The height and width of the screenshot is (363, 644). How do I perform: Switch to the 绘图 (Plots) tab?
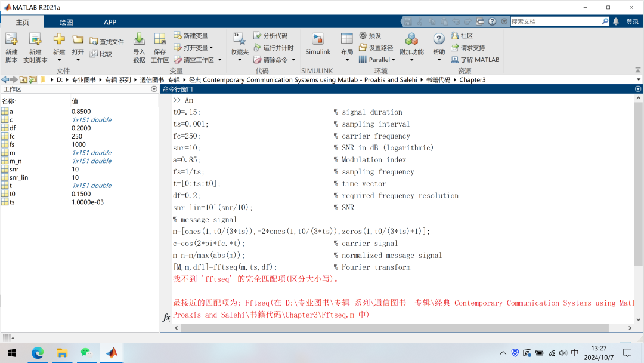[x=66, y=22]
